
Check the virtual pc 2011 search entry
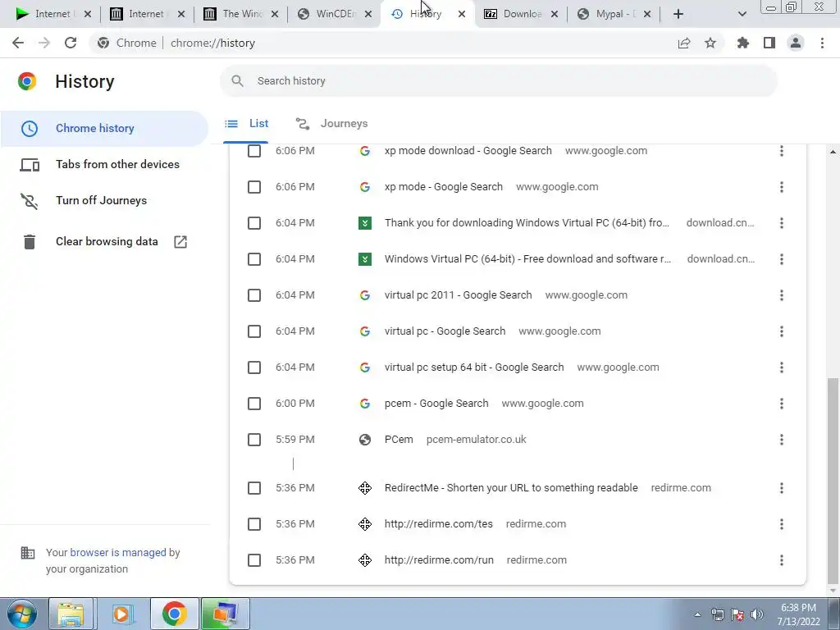click(254, 295)
